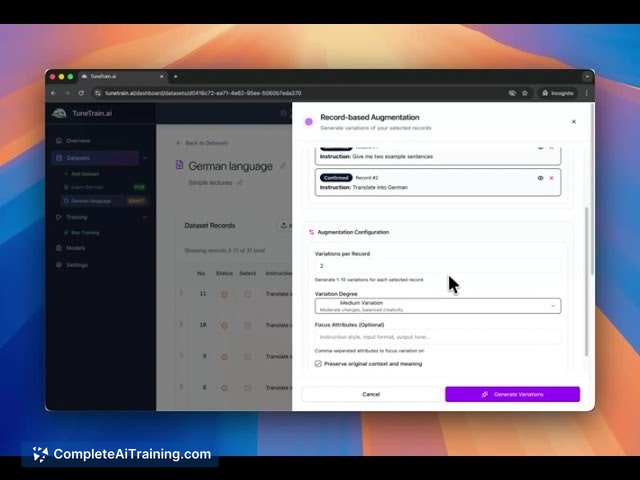Screen dimensions: 640x480
Task: Click the Incognito indicator
Action: click(x=558, y=93)
